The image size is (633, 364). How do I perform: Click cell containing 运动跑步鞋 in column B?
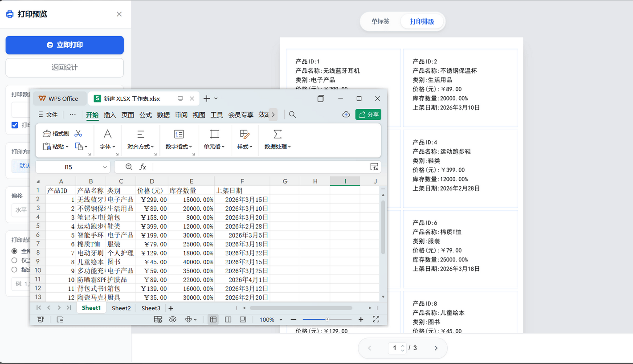point(91,226)
